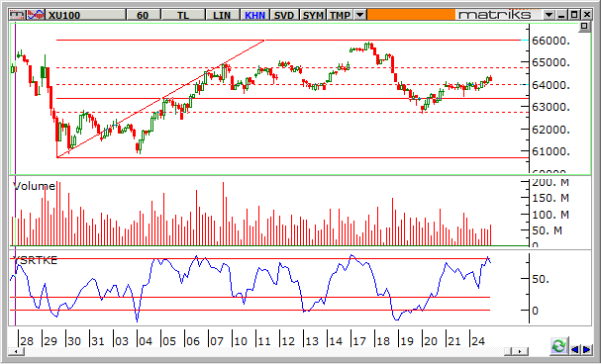Click the horizontal scrollbar left arrow

(x=15, y=351)
